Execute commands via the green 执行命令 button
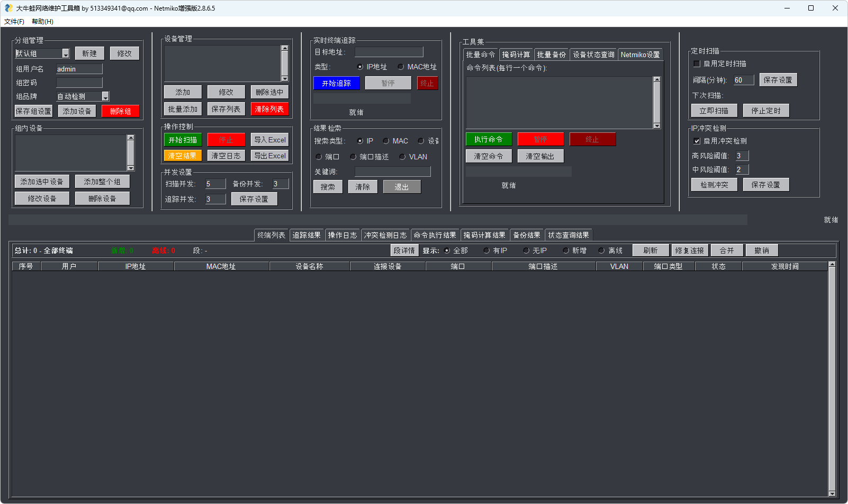The width and height of the screenshot is (848, 504). point(488,139)
